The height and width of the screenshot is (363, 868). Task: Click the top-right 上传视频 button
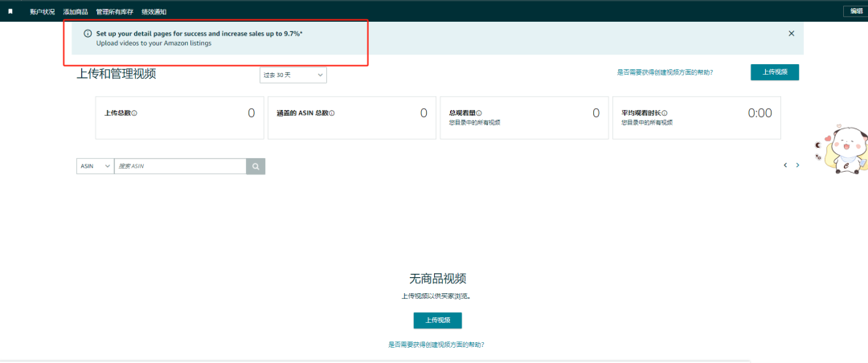point(775,72)
